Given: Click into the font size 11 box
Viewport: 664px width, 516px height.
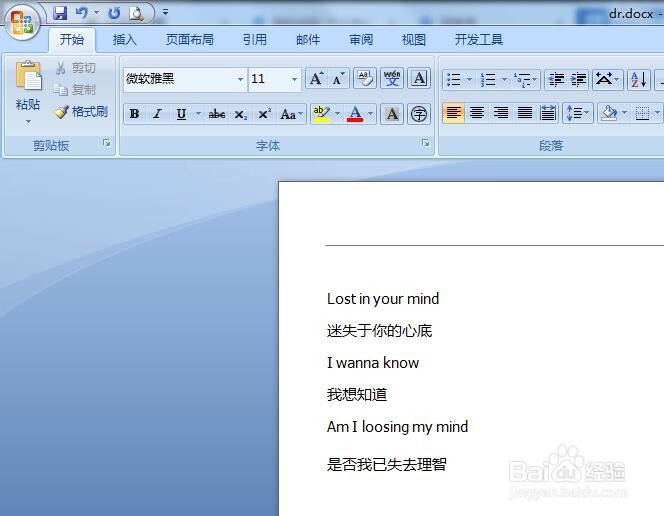Looking at the screenshot, I should click(x=268, y=79).
